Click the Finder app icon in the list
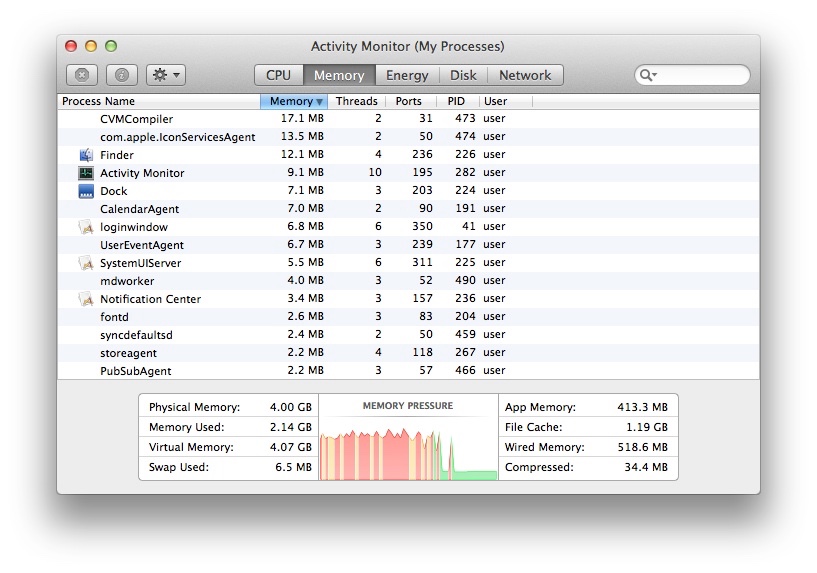Screen dimensions: 817x573 click(x=86, y=155)
